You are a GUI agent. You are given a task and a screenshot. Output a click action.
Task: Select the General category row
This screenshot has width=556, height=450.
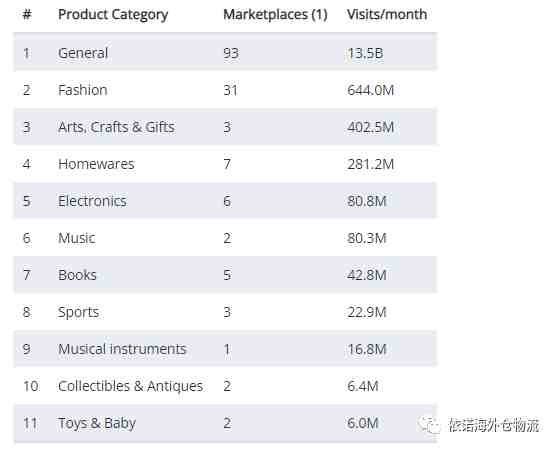coord(226,53)
